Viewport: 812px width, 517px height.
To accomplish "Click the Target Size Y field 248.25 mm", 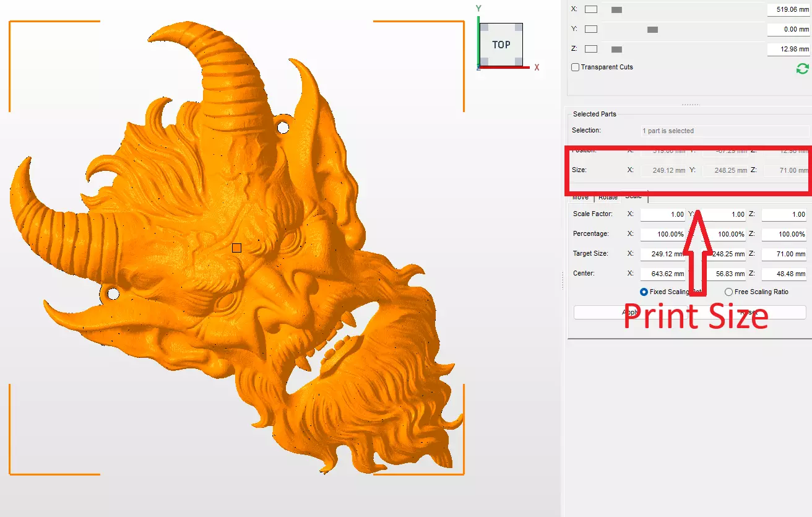I will click(x=723, y=254).
